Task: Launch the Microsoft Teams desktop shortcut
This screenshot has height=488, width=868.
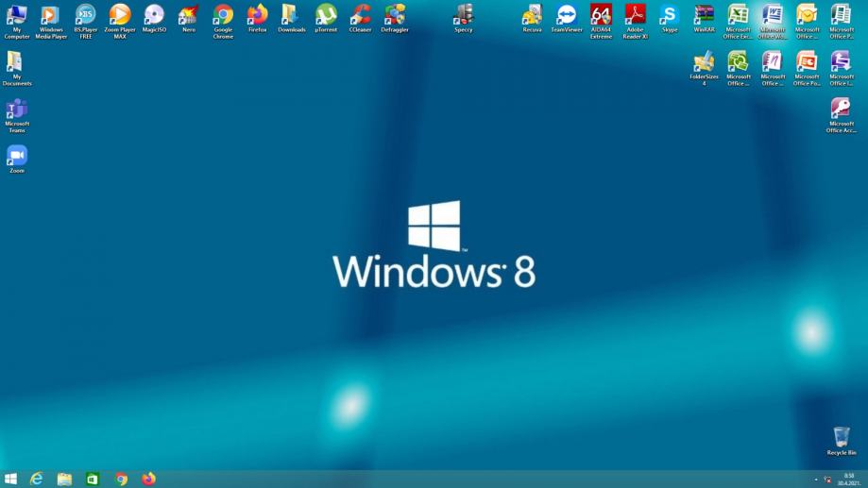Action: coord(17,116)
